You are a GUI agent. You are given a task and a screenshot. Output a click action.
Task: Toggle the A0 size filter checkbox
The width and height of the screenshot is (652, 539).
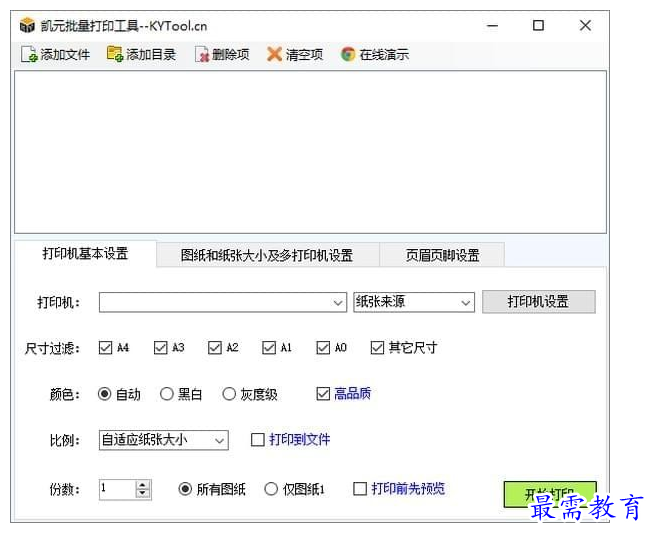323,347
